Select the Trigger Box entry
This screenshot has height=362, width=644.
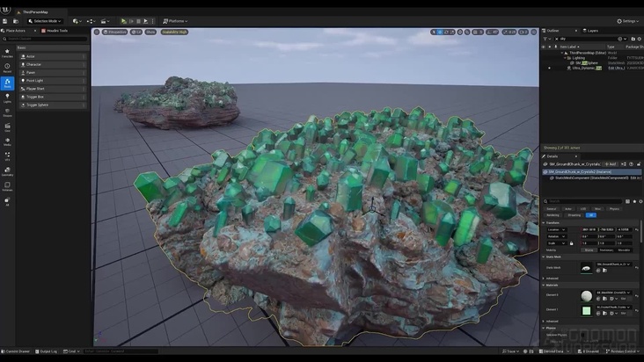point(54,97)
